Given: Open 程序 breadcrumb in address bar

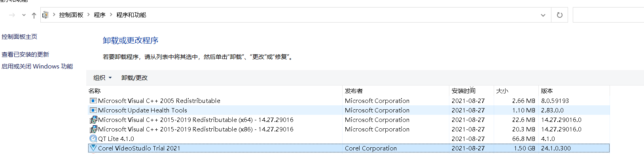Looking at the screenshot, I should (x=100, y=15).
